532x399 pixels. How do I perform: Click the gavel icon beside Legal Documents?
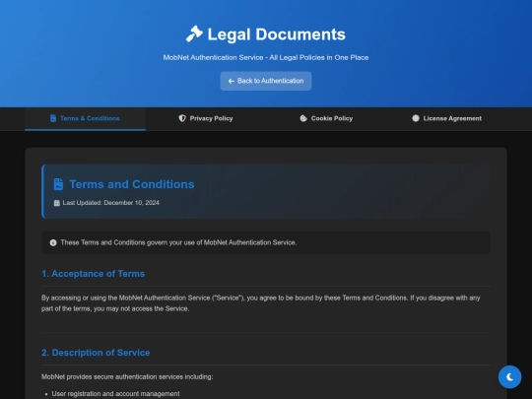click(194, 33)
